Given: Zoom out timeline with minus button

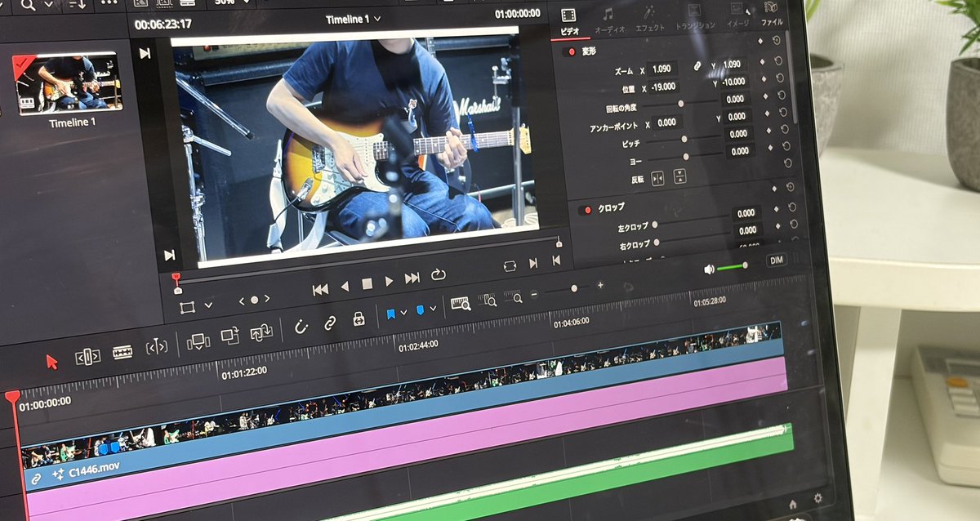Looking at the screenshot, I should pos(534,294).
